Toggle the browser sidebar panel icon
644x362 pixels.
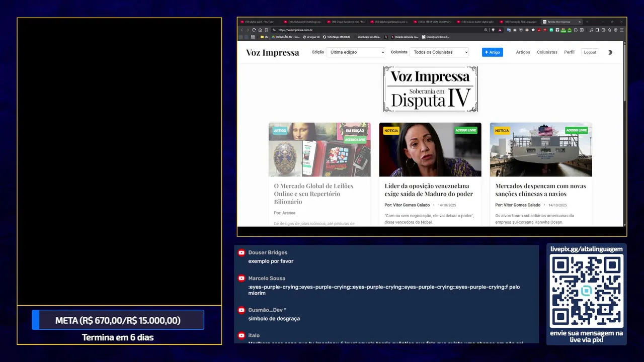(x=597, y=30)
